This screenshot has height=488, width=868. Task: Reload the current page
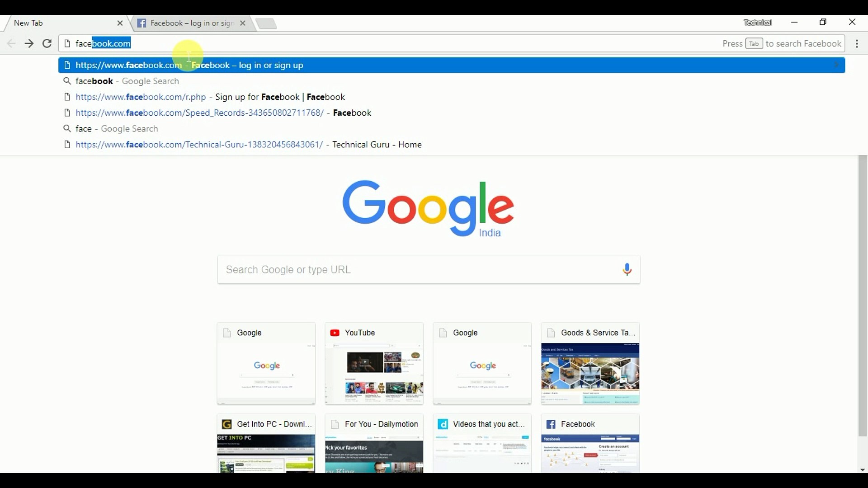[x=47, y=43]
